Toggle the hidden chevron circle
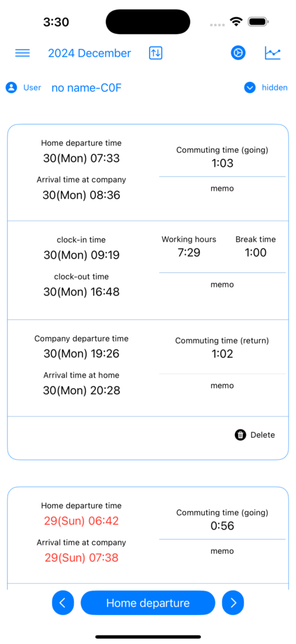Viewport: 296px width, 644px height. tap(250, 87)
